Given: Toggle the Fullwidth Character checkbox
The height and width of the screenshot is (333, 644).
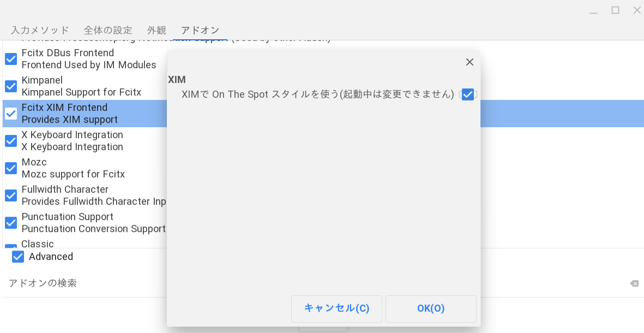Looking at the screenshot, I should point(11,195).
